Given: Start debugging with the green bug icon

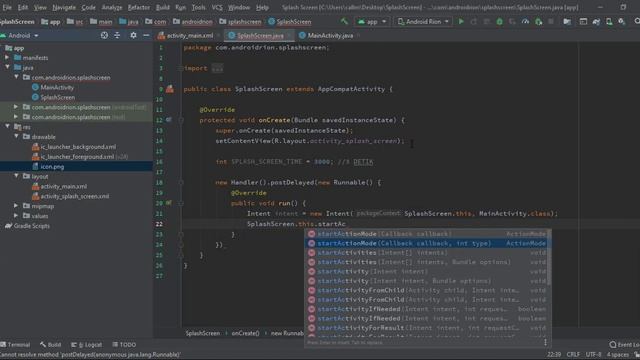Looking at the screenshot, I should (499, 21).
